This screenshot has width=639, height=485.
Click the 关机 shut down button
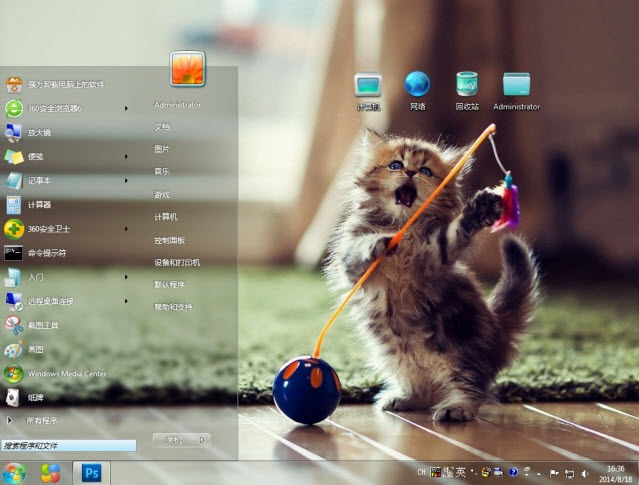tap(174, 440)
